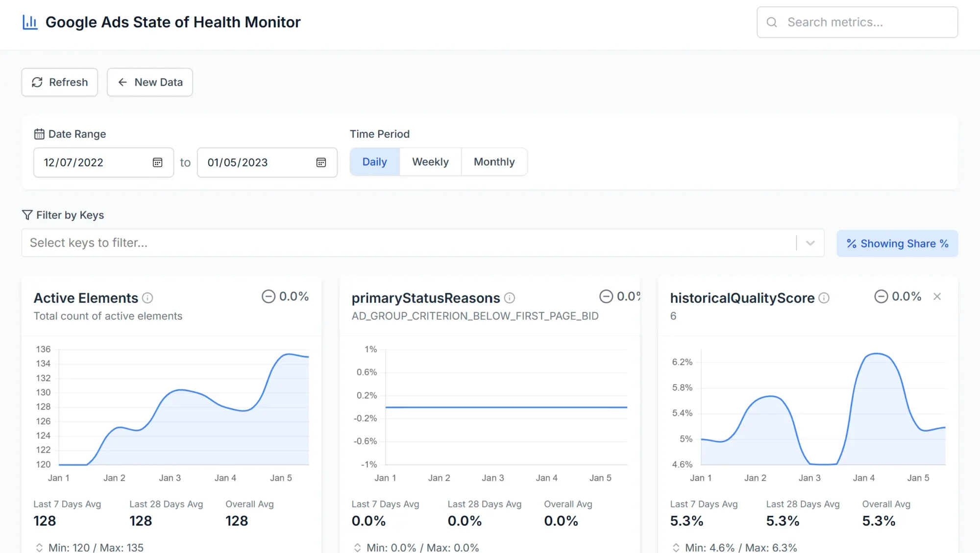Expand Min/Max arrows on Active Elements card
The height and width of the screenshot is (553, 980).
[x=39, y=548]
